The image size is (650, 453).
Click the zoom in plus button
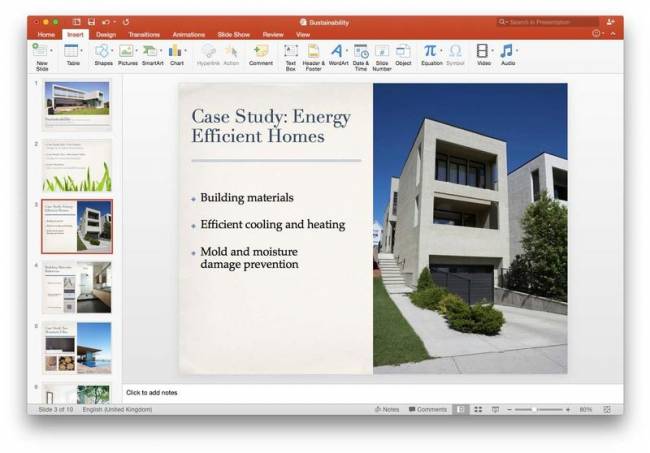click(568, 409)
